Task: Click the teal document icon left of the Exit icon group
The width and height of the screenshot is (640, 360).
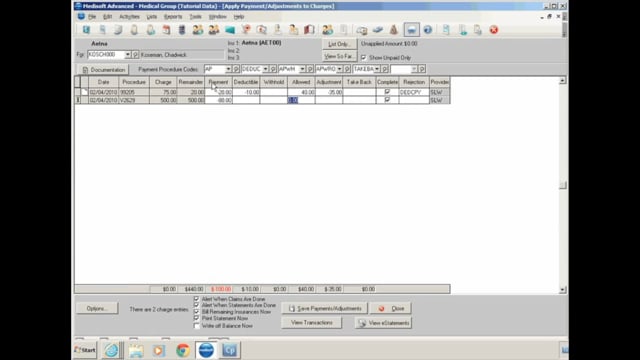Action: (446, 30)
